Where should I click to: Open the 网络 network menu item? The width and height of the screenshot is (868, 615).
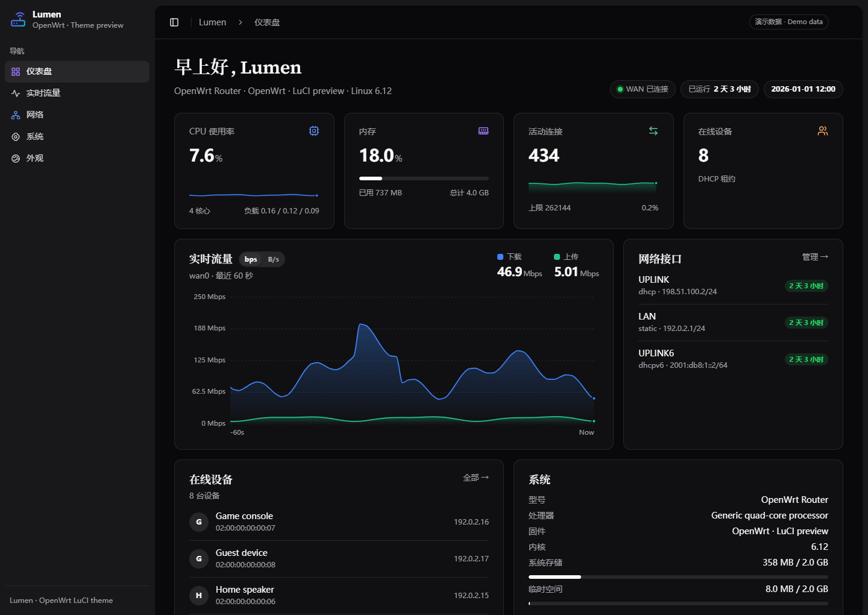[77, 115]
